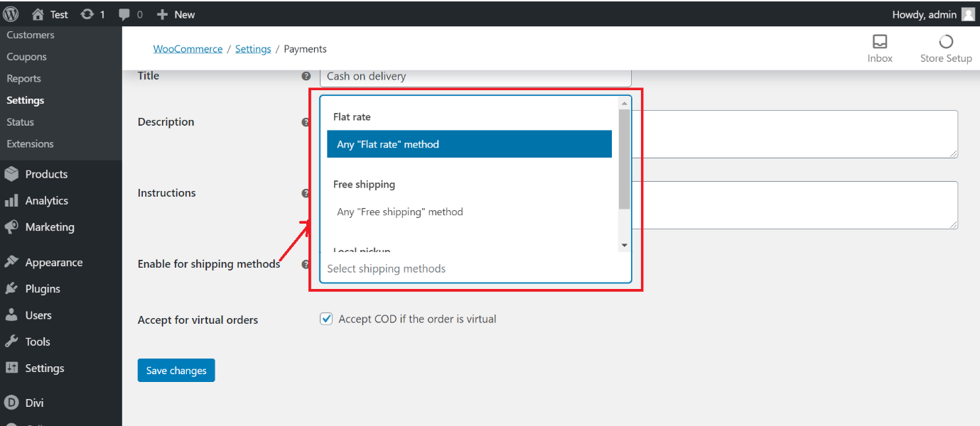The width and height of the screenshot is (980, 426).
Task: Click the dropdown list scroll up arrow
Action: pyautogui.click(x=625, y=103)
